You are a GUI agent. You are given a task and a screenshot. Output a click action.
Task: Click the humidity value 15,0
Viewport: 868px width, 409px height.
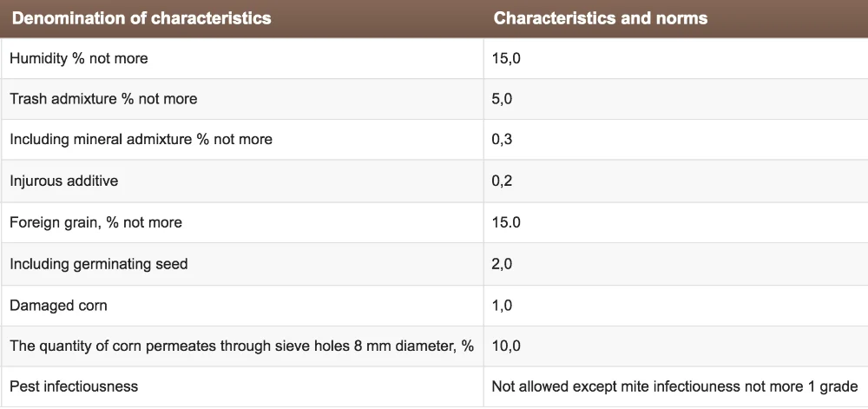click(506, 58)
